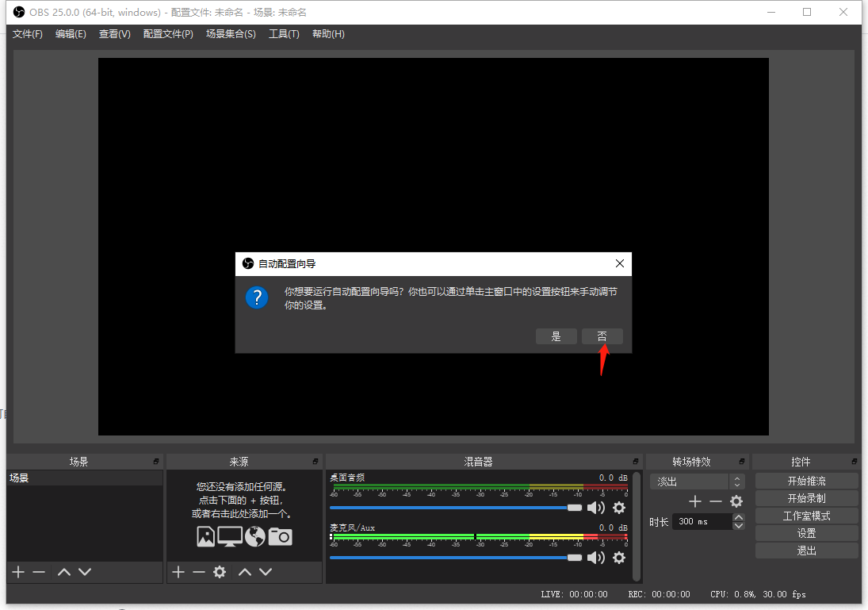This screenshot has width=868, height=610.
Task: Open the 文件(F) menu
Action: click(x=28, y=34)
